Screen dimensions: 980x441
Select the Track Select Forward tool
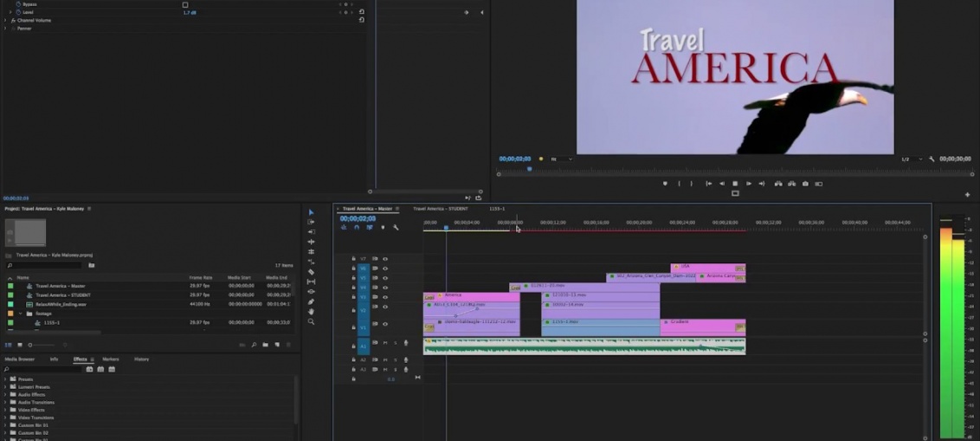[x=312, y=222]
